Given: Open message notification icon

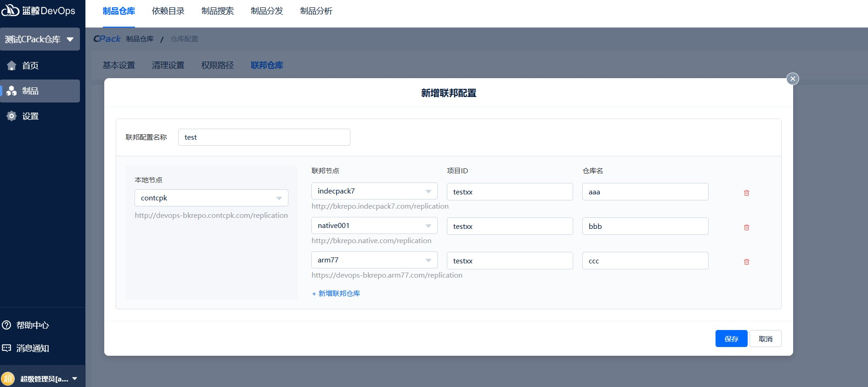Looking at the screenshot, I should pyautogui.click(x=7, y=348).
